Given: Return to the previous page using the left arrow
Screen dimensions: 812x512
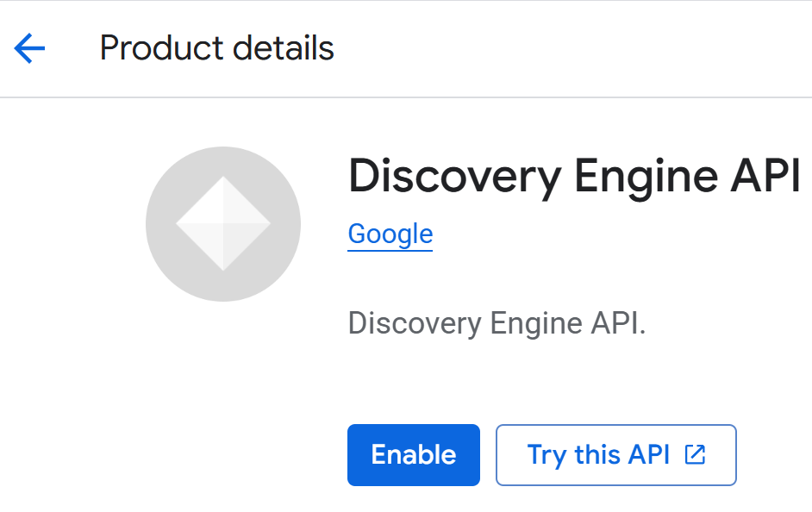Looking at the screenshot, I should pyautogui.click(x=29, y=49).
